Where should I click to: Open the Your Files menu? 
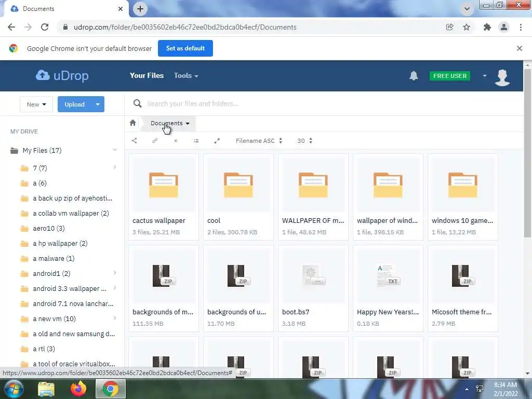(147, 76)
